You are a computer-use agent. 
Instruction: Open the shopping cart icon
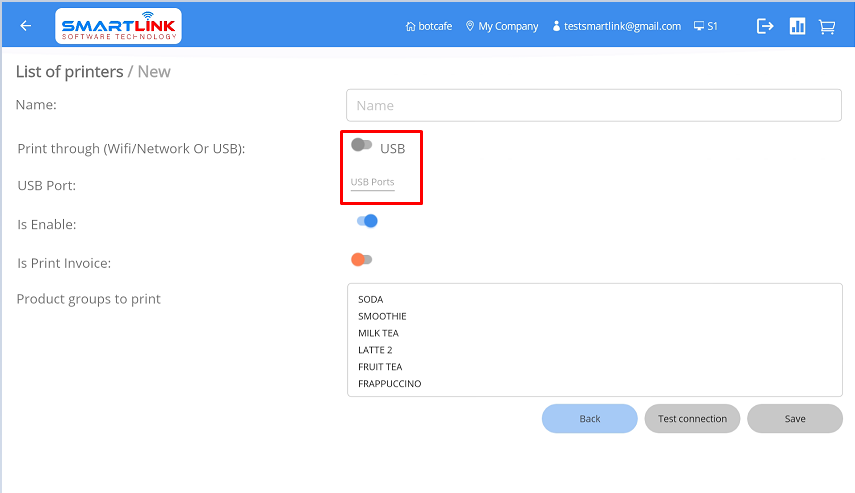tap(827, 26)
